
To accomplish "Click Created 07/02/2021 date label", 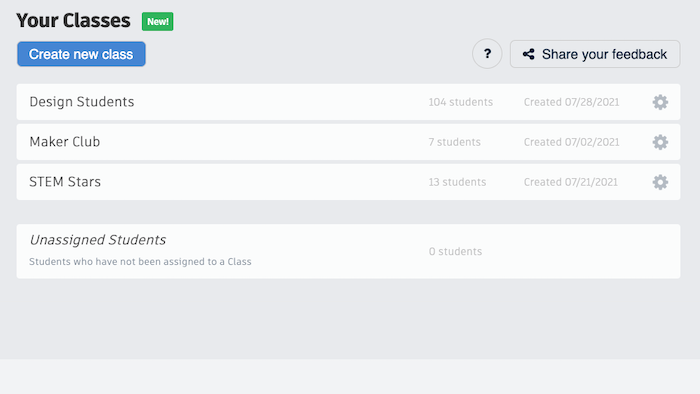I will pyautogui.click(x=571, y=142).
